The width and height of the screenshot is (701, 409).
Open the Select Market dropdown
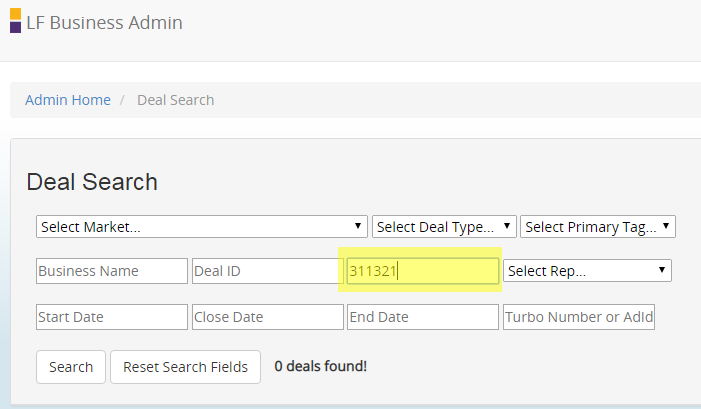(x=202, y=227)
